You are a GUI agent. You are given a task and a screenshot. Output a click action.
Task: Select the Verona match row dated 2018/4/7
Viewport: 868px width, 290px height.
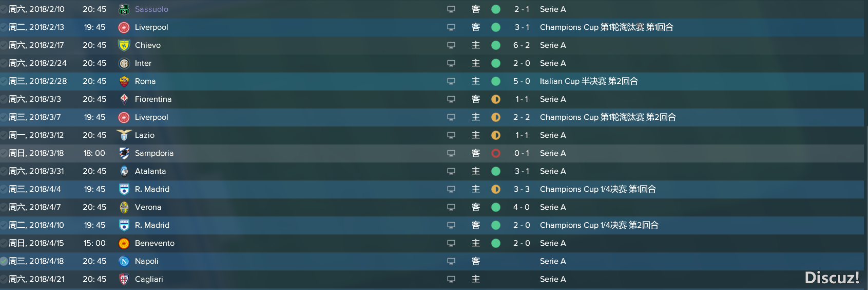(x=432, y=207)
